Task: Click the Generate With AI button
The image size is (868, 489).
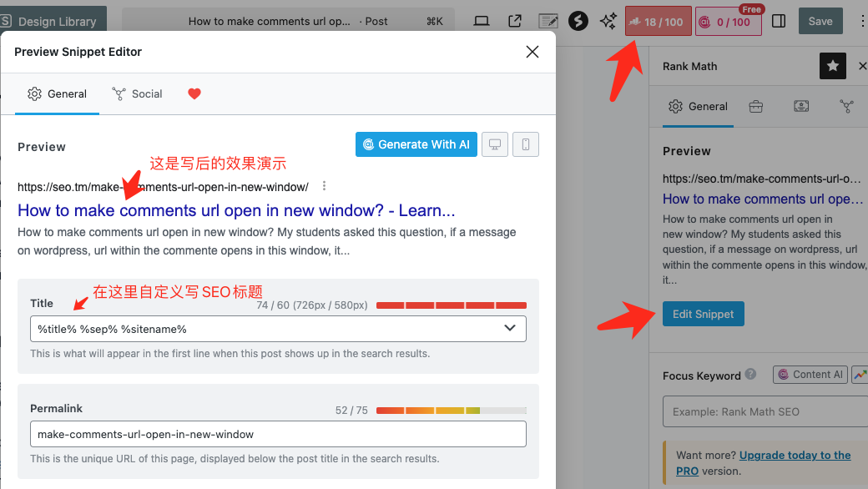Action: (x=415, y=144)
